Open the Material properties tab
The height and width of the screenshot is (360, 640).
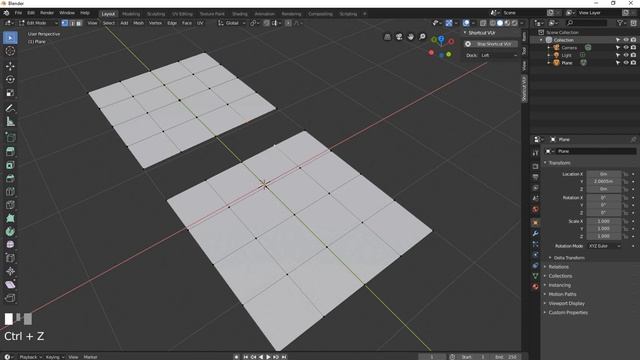(x=535, y=287)
